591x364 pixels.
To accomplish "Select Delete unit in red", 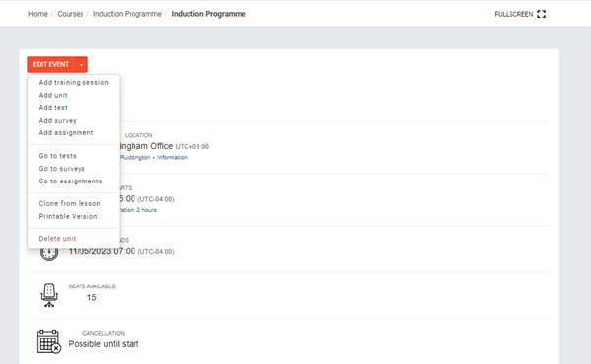I will click(x=57, y=239).
